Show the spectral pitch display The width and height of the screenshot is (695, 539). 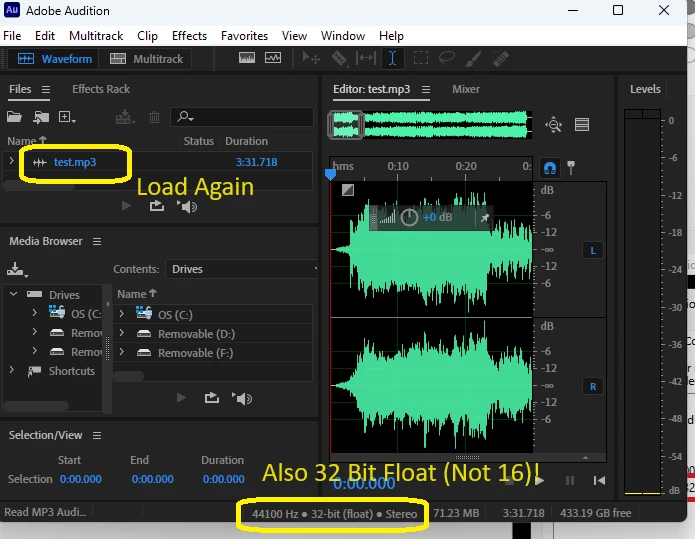pos(273,58)
